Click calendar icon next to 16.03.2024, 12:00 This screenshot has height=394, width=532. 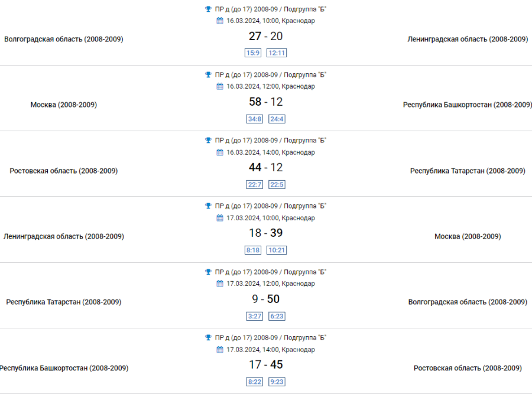(220, 86)
